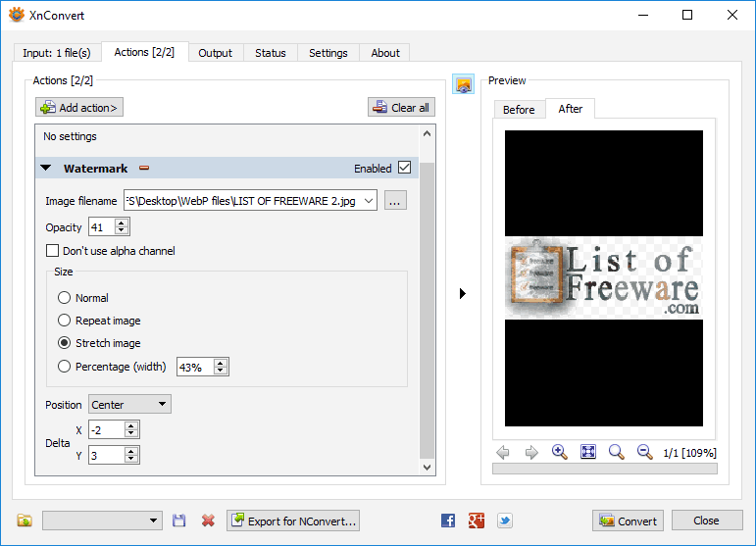Click the Convert button

coord(628,521)
